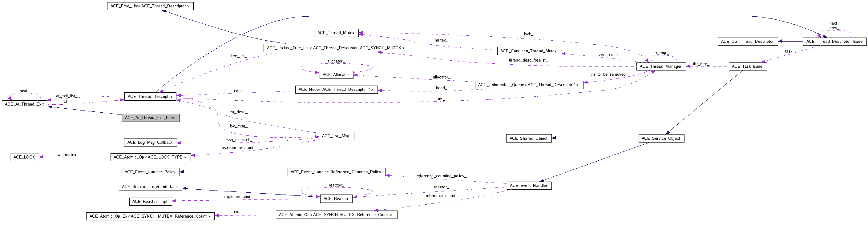The height and width of the screenshot is (225, 868).
Task: Open the ACE_Event_Handler::Policy node
Action: tap(150, 172)
